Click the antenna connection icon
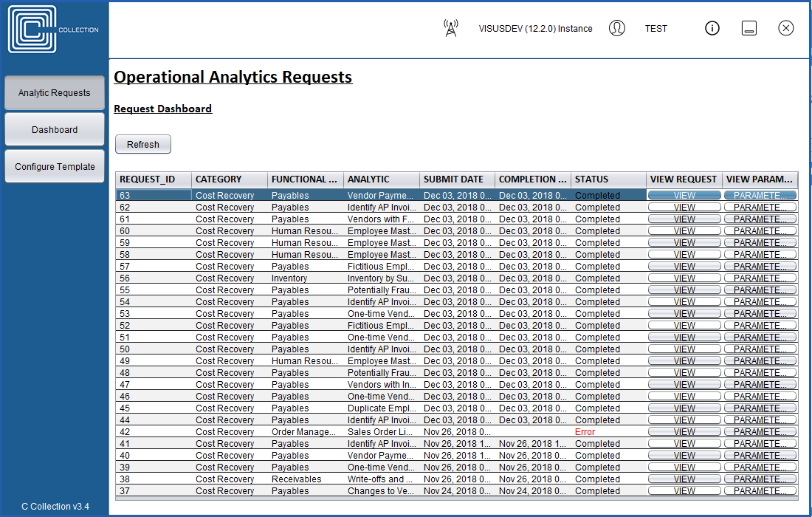 (x=451, y=29)
